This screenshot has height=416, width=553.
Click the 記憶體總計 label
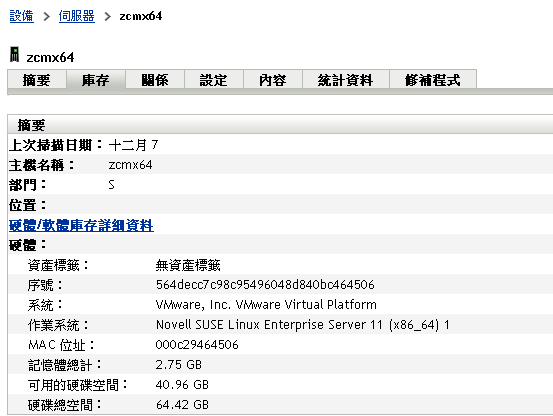click(65, 365)
